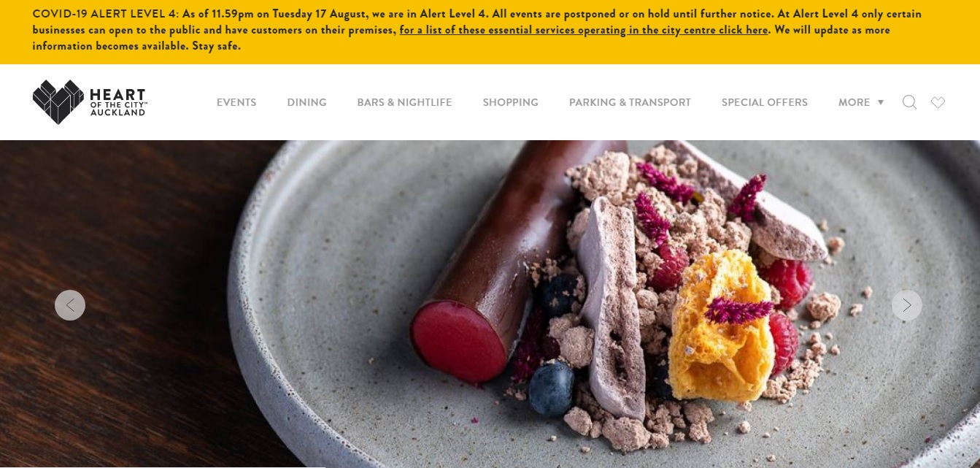Click the dessert plate hero image

point(490,304)
